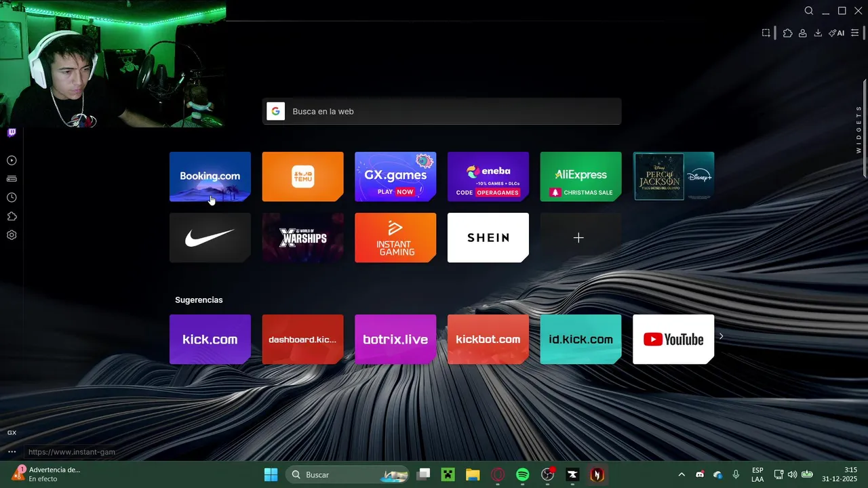Click the Google logo in search bar
The height and width of the screenshot is (488, 868).
pos(275,111)
